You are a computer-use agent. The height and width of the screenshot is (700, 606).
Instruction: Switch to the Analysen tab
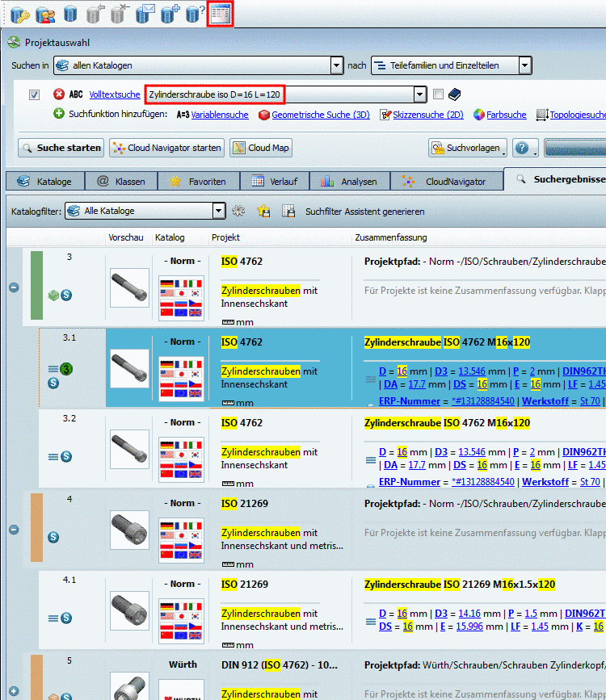click(x=350, y=181)
